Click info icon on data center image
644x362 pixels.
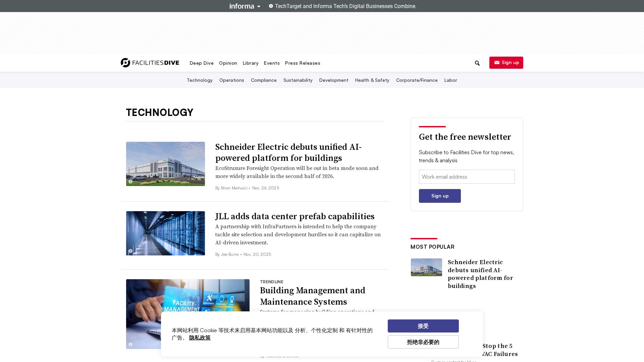[x=130, y=251]
